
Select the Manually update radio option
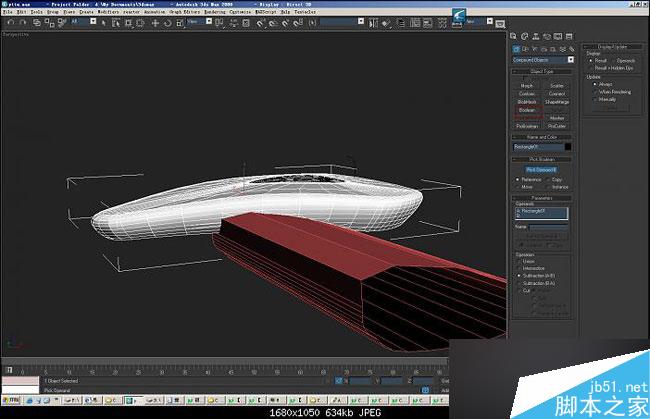point(605,99)
